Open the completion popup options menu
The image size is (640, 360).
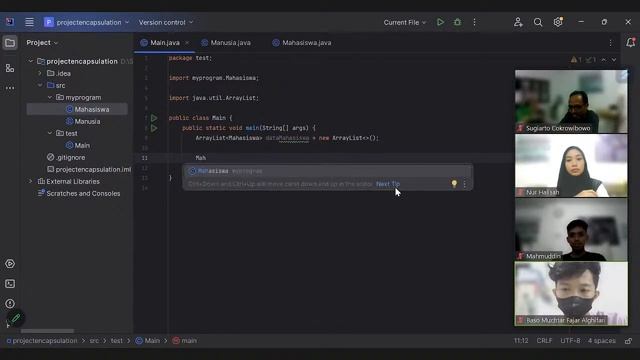464,184
